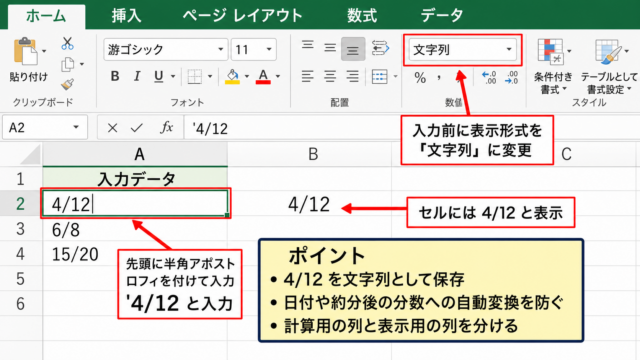
Task: Click the Copy icon
Action: 67,64
